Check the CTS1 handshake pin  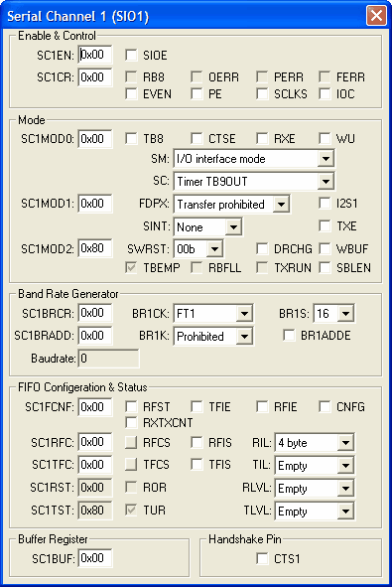coord(262,559)
